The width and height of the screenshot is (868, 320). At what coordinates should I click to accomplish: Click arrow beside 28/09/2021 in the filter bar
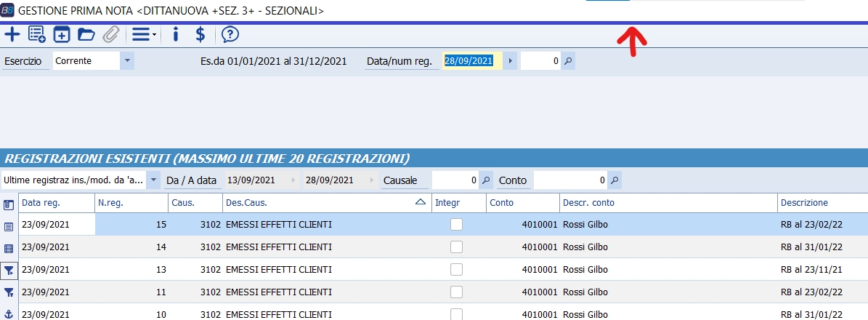click(373, 180)
